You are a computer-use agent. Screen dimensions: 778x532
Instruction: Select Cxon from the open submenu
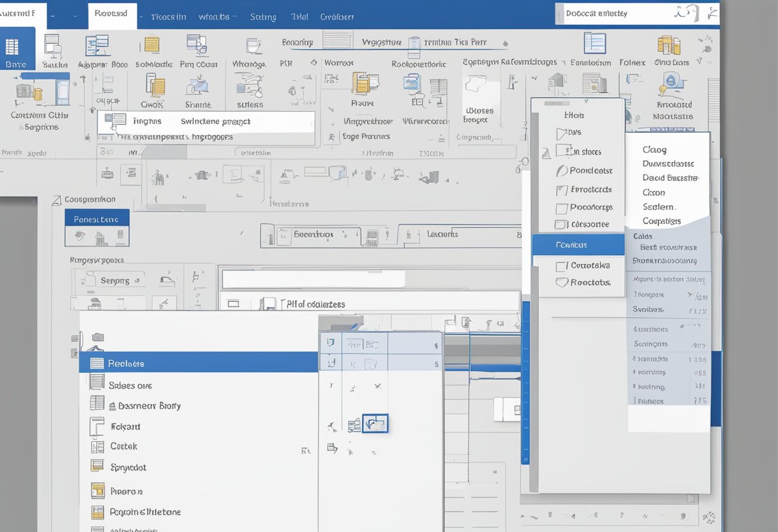pyautogui.click(x=654, y=192)
